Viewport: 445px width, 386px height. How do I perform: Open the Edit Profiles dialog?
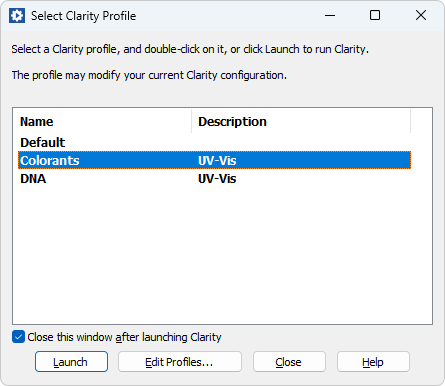(180, 362)
